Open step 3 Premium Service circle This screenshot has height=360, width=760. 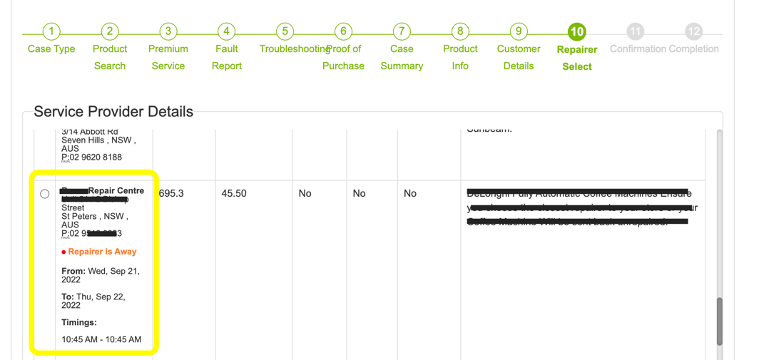[168, 32]
